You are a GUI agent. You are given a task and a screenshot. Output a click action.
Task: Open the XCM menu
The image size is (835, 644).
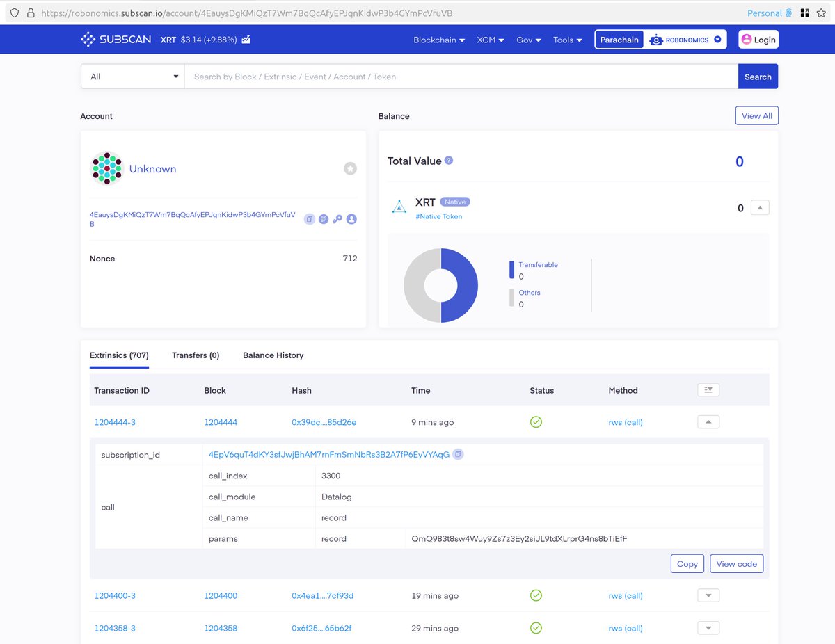491,40
